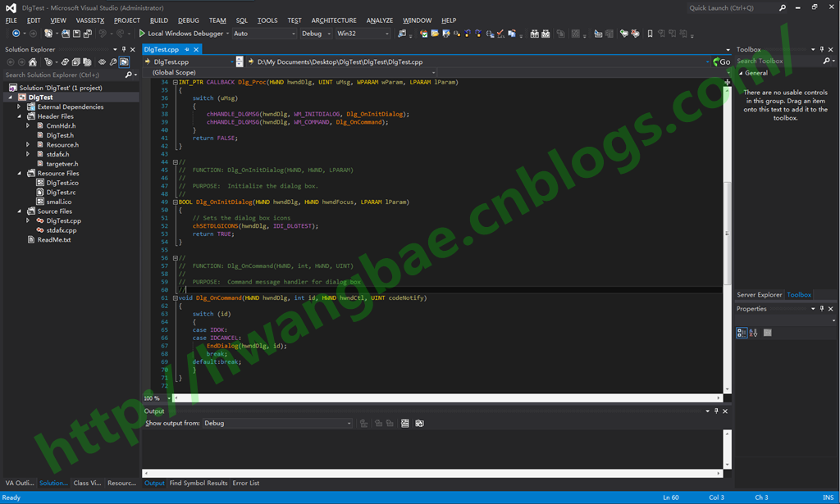Pin the Solution Explorer panel
The width and height of the screenshot is (840, 504).
point(123,49)
